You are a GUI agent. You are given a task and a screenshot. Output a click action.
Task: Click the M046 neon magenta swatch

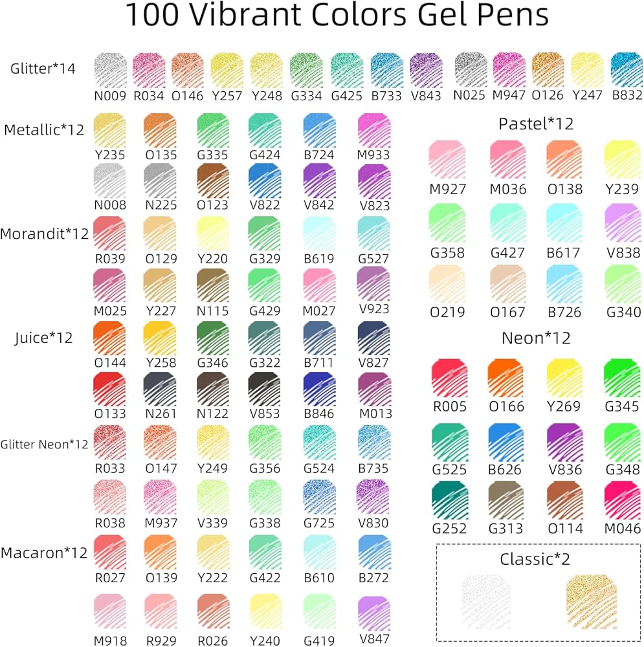point(622,500)
